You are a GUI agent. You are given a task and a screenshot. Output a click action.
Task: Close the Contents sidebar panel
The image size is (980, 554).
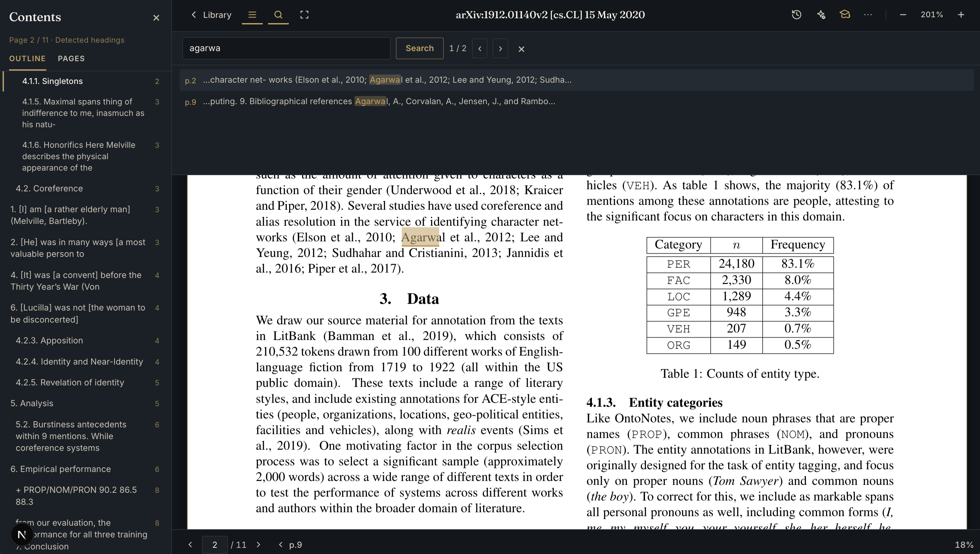point(156,18)
